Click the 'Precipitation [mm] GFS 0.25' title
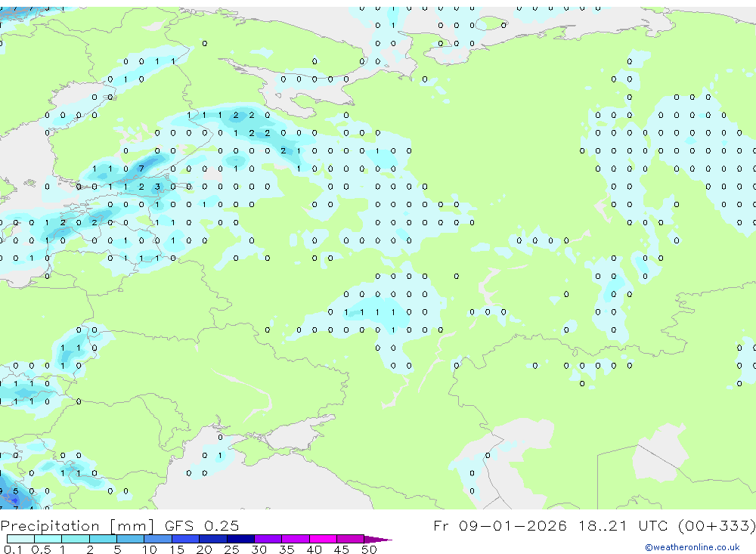 click(x=119, y=526)
